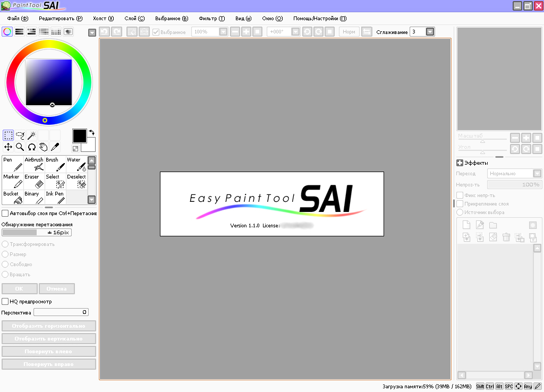This screenshot has width=544, height=392.
Task: Show the RGB slider panel
Action: [20, 31]
